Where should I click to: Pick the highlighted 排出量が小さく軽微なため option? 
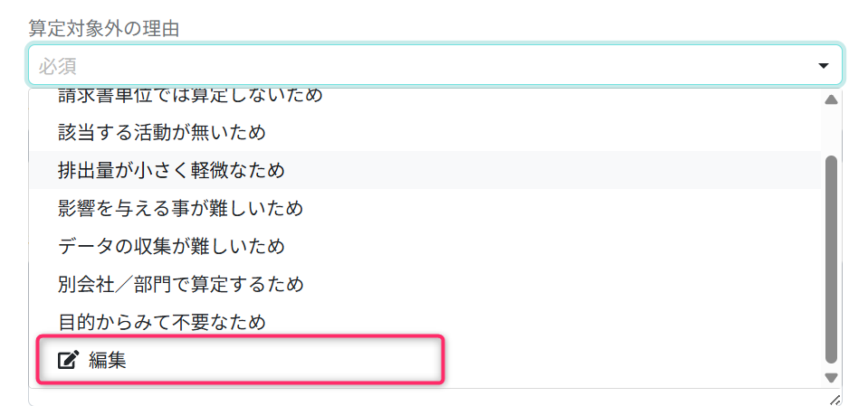point(170,170)
